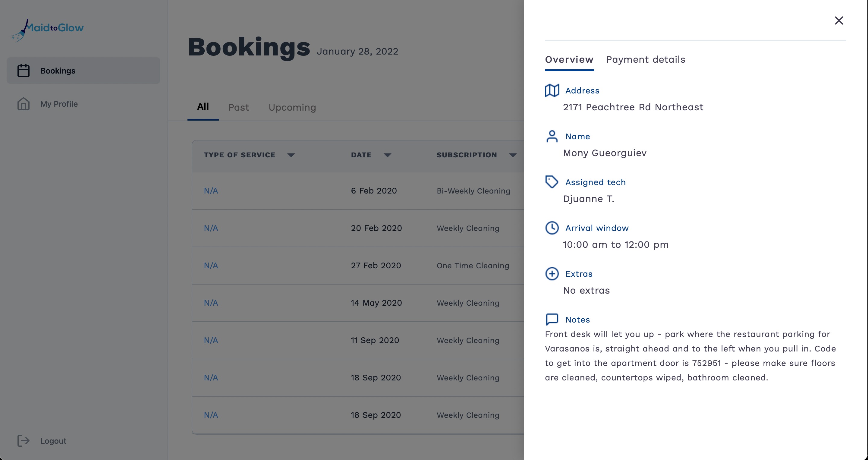Open the Bookings sidebar item
Screen dimensions: 868x460
83,71
